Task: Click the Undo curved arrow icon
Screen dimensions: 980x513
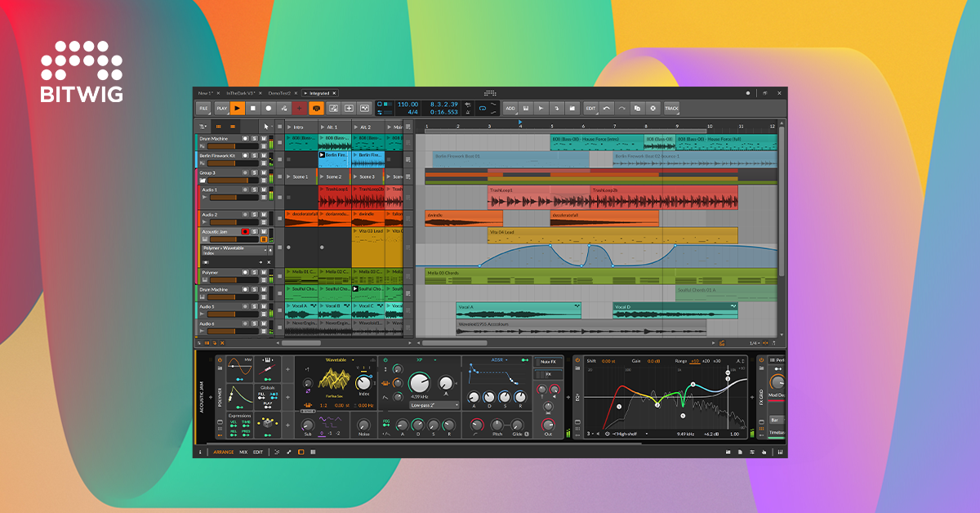Action: pos(606,108)
